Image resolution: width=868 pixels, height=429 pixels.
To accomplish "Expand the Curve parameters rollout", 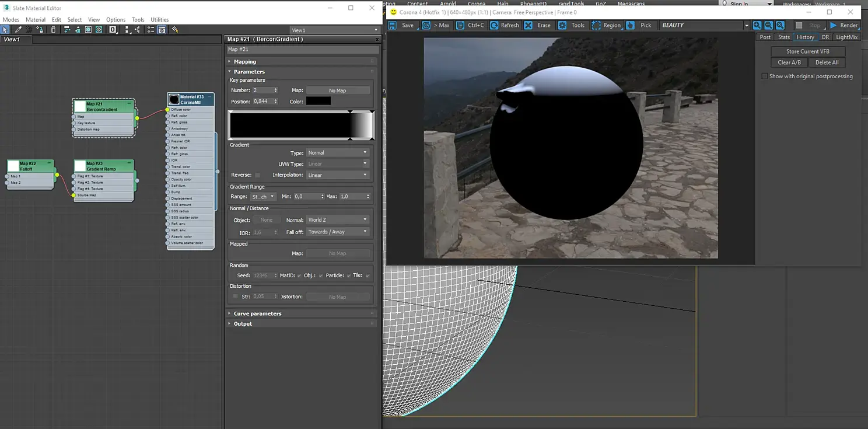I will pos(257,313).
